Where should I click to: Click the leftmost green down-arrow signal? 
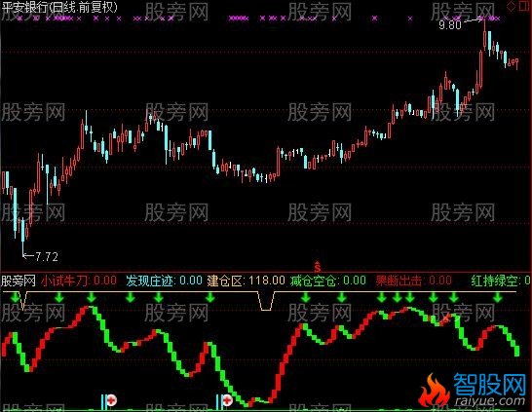(16, 298)
